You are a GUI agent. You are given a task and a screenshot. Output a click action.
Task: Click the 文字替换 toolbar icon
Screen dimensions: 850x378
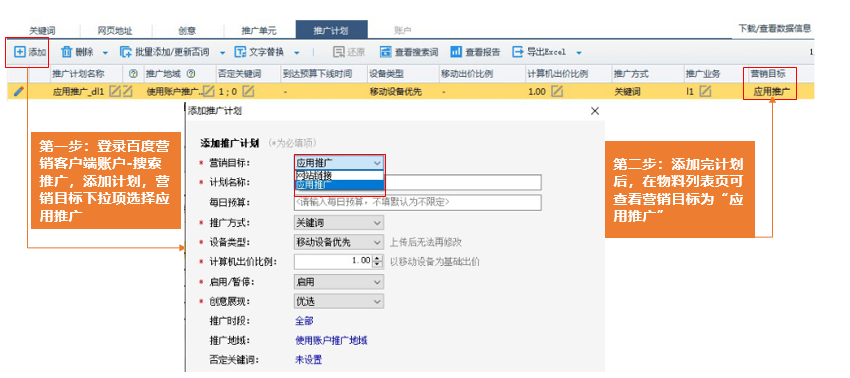click(x=241, y=52)
